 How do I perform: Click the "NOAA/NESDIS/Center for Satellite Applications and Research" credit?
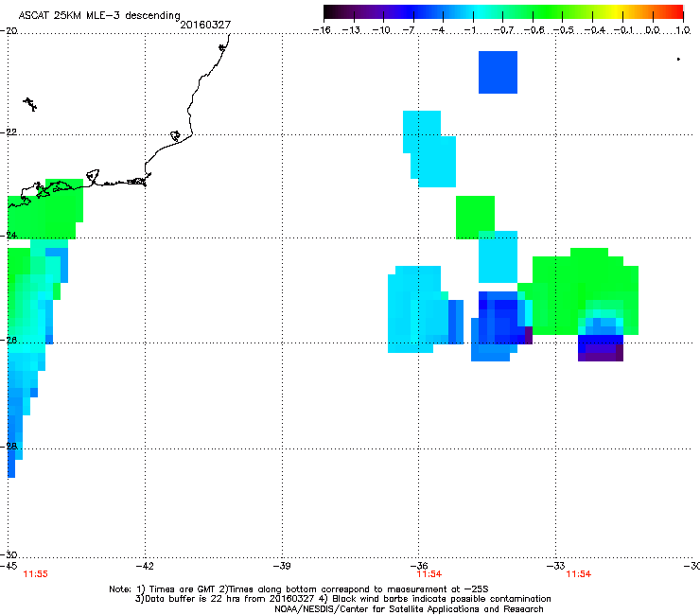[409, 609]
